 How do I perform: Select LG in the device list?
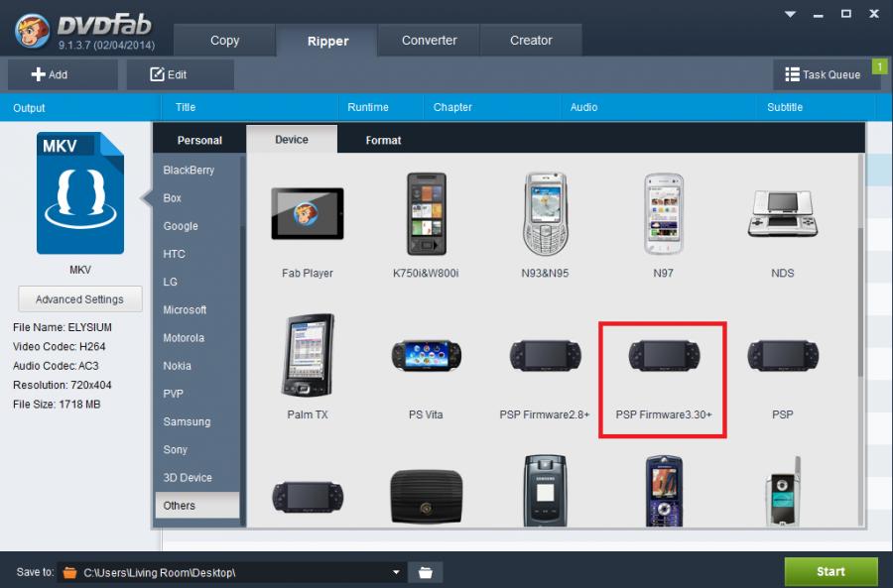tap(197, 282)
